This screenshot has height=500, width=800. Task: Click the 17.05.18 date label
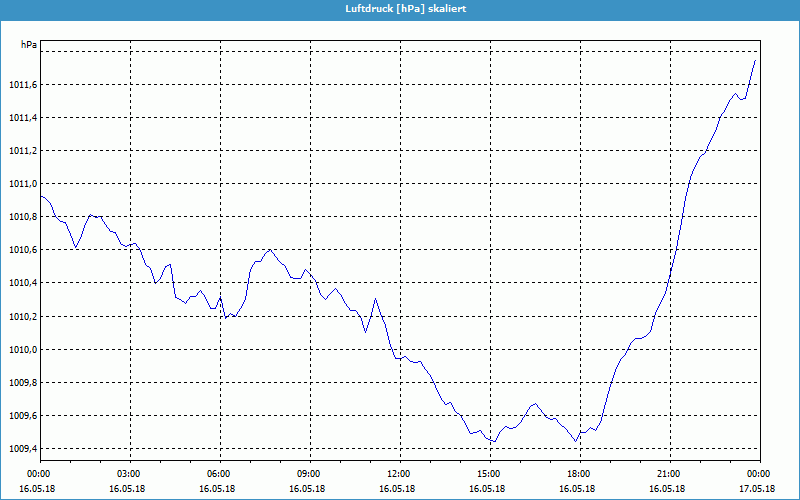point(758,489)
